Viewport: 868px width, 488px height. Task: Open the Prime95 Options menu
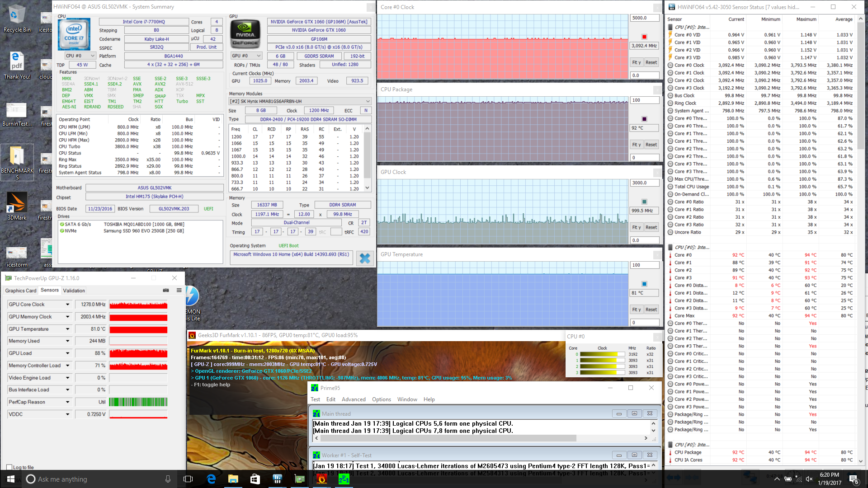coord(382,399)
